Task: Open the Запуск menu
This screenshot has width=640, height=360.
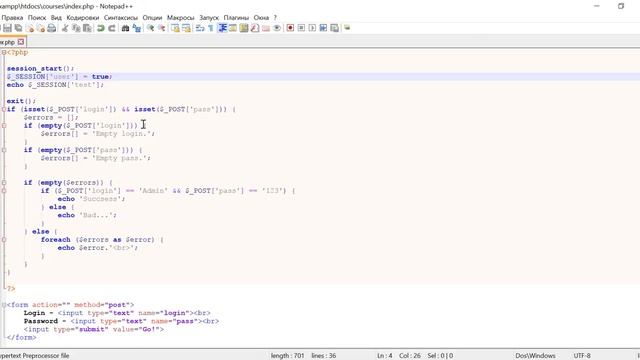Action: (x=209, y=18)
